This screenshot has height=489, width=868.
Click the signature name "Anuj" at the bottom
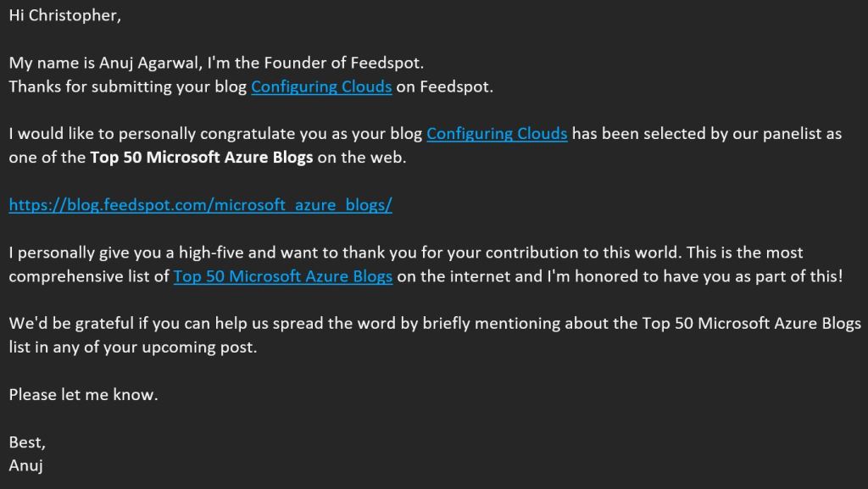pyautogui.click(x=25, y=465)
